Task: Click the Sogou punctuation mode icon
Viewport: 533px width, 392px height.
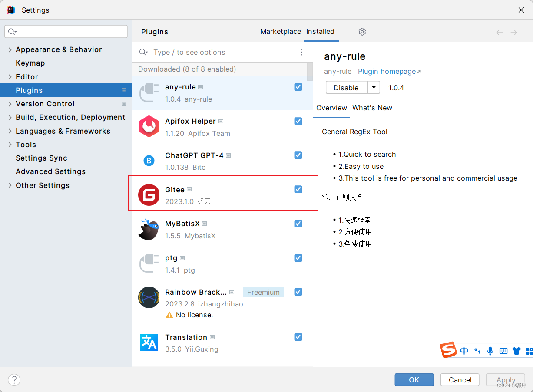Action: [477, 351]
